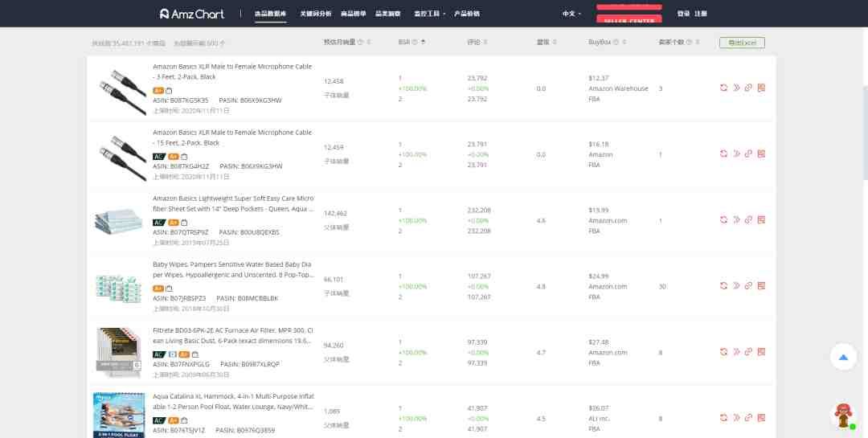Expand the 监控工具 menu dropdown
Screen dimensions: 868x438
point(429,14)
